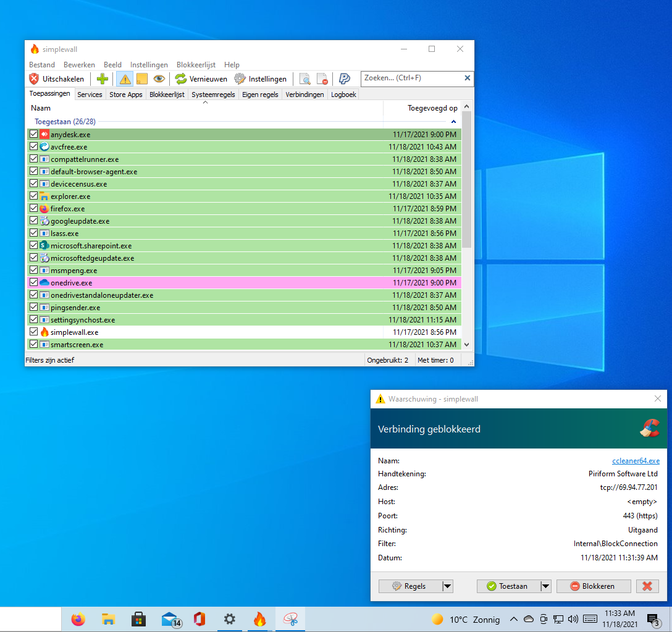Open the Regels dropdown arrow
672x632 pixels.
[448, 586]
